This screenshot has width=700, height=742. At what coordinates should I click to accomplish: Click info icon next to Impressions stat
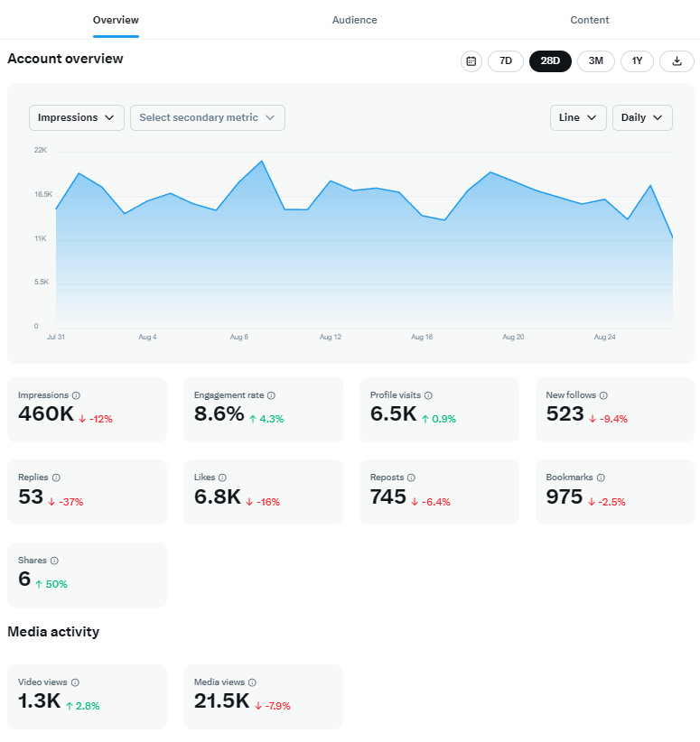tap(76, 395)
